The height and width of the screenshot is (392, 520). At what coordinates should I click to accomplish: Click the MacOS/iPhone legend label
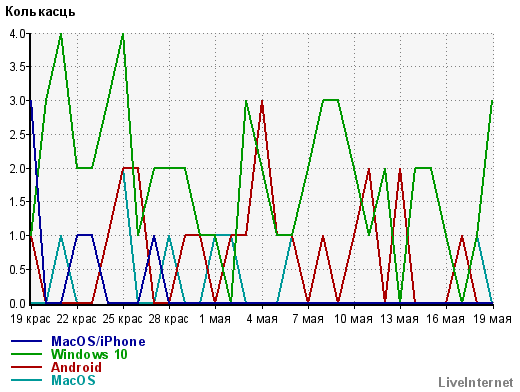coord(98,342)
